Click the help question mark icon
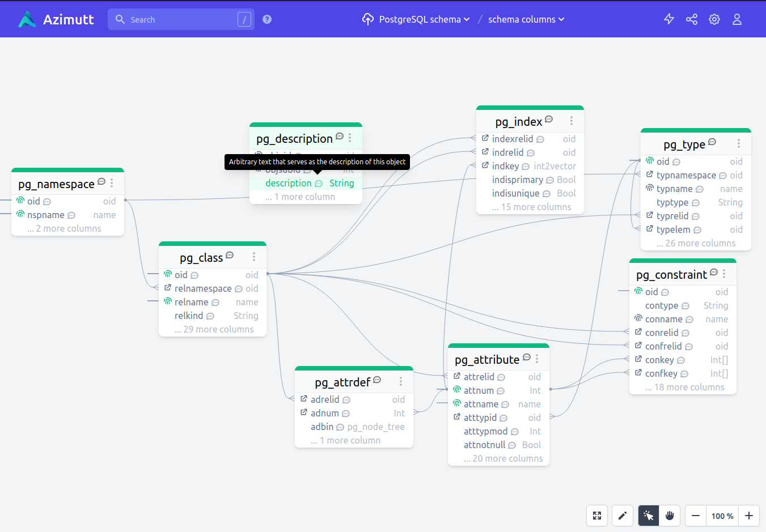This screenshot has width=766, height=532. pos(266,19)
